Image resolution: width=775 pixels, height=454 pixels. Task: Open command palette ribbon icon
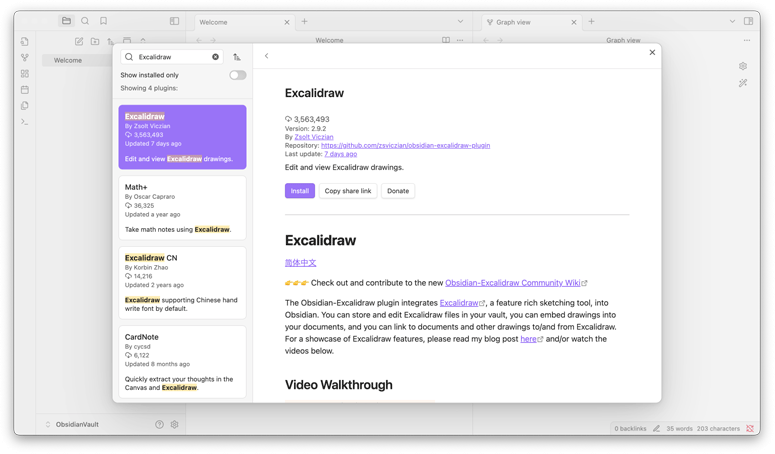[25, 122]
